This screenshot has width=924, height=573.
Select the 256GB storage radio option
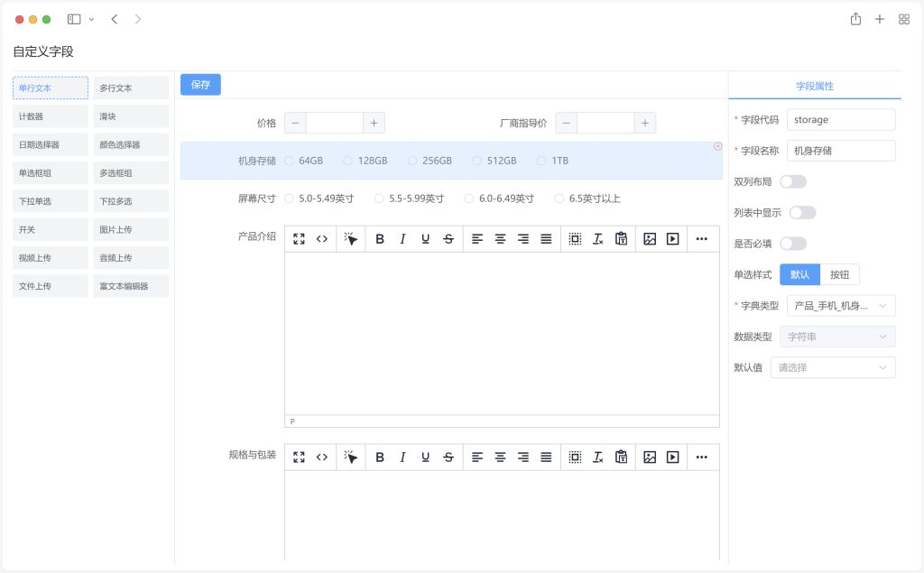[x=412, y=161]
